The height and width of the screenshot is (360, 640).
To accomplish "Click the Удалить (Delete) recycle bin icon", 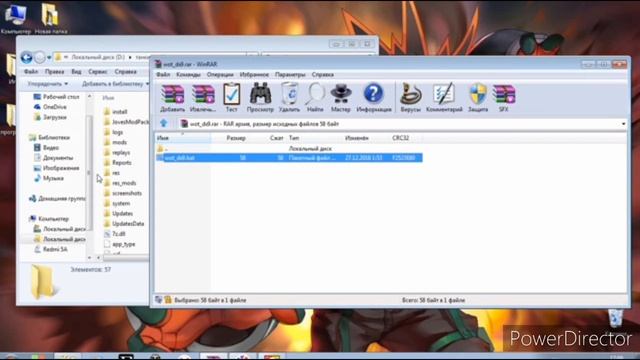I will click(289, 97).
